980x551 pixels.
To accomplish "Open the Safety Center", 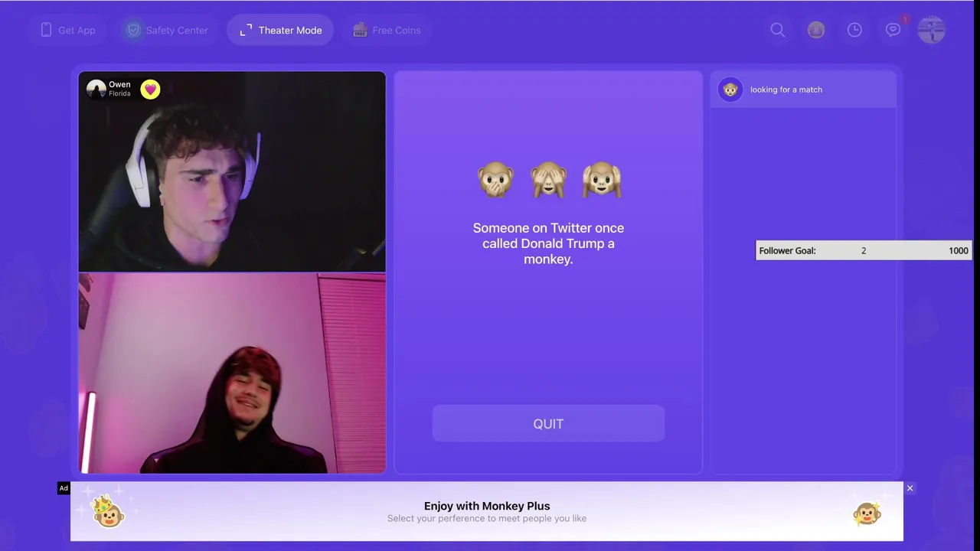I will pyautogui.click(x=167, y=30).
